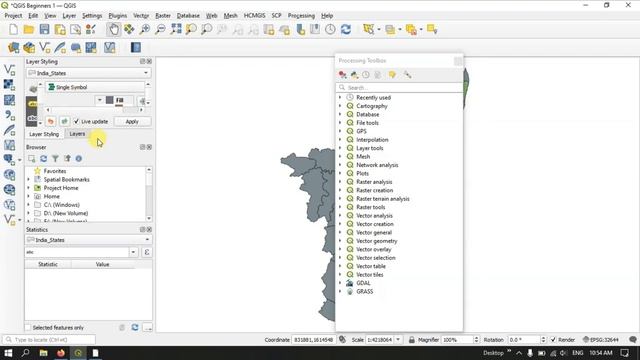
Task: Click the Zoom In magnifier tool
Action: [145, 29]
